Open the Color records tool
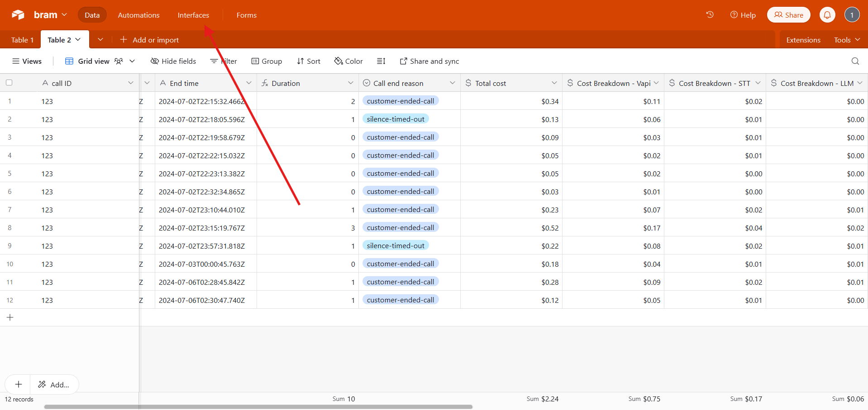Screen dimensions: 868x410 coord(348,61)
